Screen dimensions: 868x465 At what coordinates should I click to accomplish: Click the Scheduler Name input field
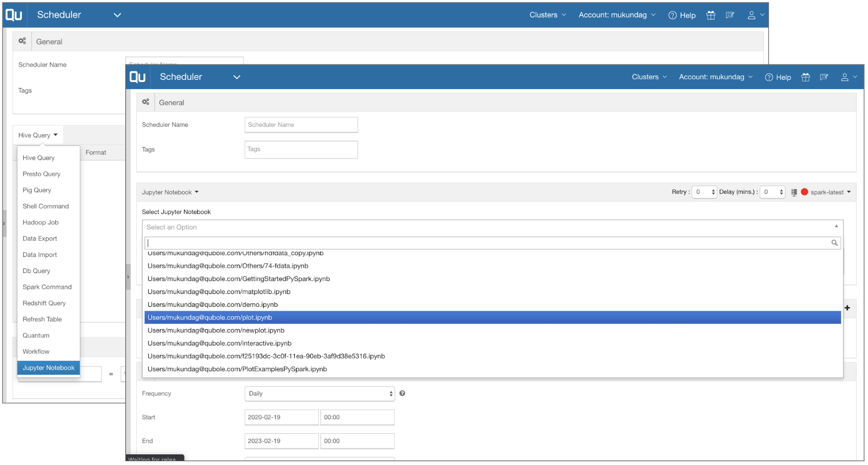301,125
